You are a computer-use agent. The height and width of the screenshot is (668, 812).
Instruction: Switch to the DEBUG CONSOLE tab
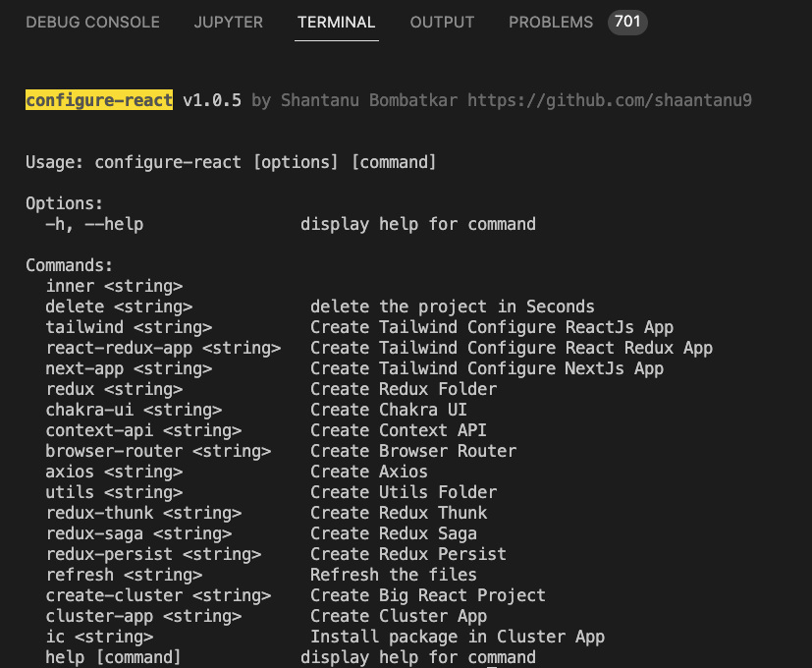92,23
